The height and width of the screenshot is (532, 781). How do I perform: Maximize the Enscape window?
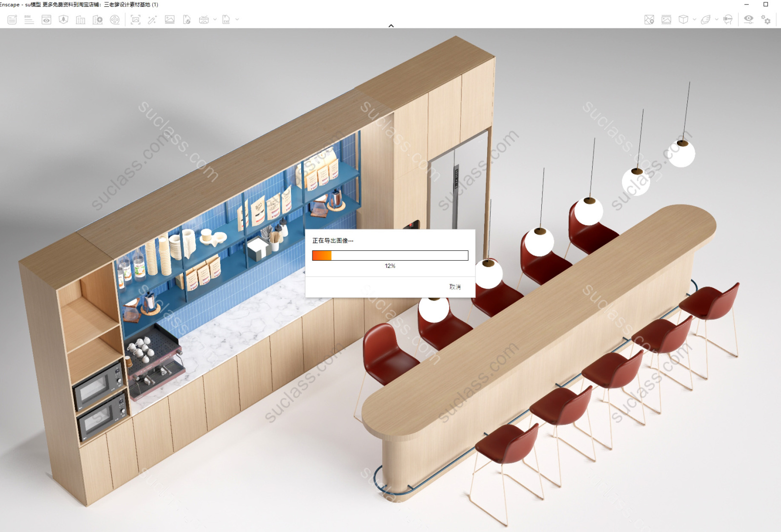coord(766,4)
